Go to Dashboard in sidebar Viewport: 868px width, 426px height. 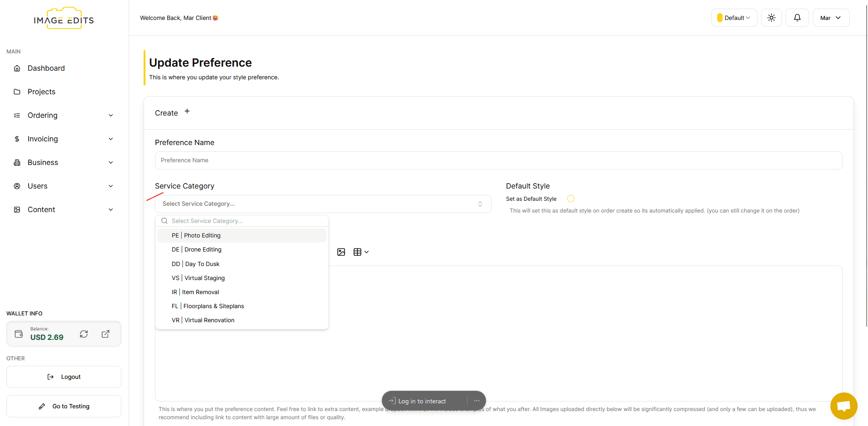46,68
